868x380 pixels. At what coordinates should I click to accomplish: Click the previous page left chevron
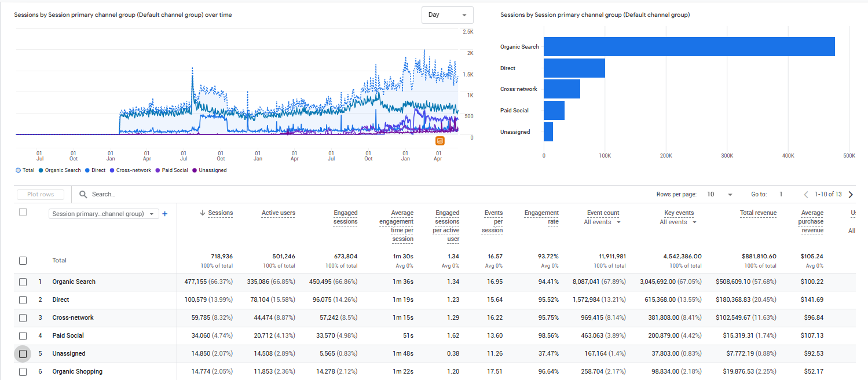[807, 195]
